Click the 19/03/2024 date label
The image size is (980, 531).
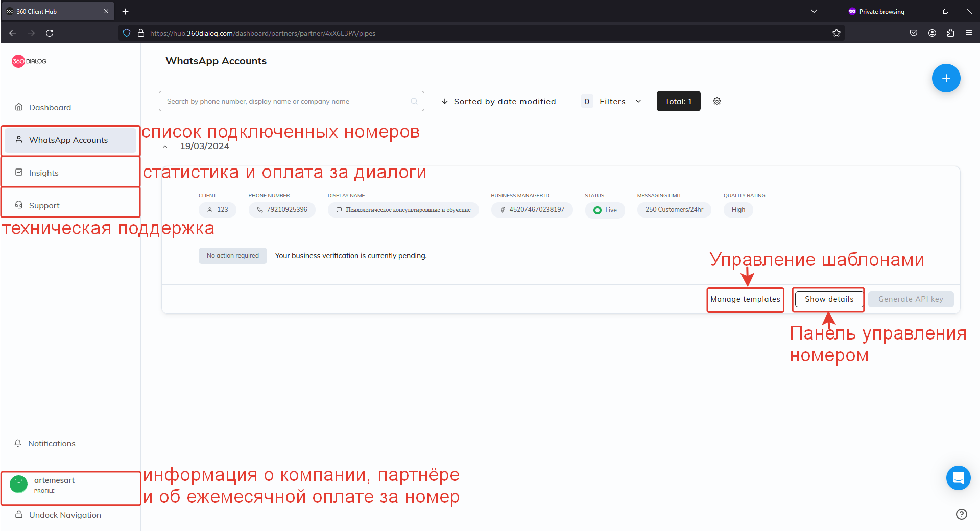[204, 146]
